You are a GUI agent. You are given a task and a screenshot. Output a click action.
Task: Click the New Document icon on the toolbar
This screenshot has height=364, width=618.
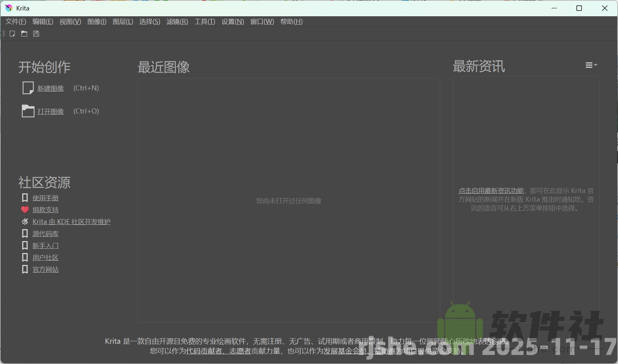[12, 34]
